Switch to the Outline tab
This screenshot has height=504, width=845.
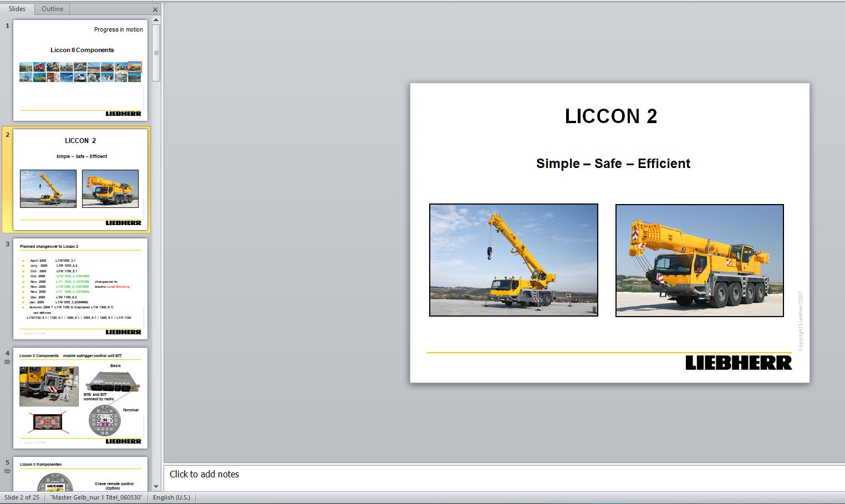[x=52, y=9]
